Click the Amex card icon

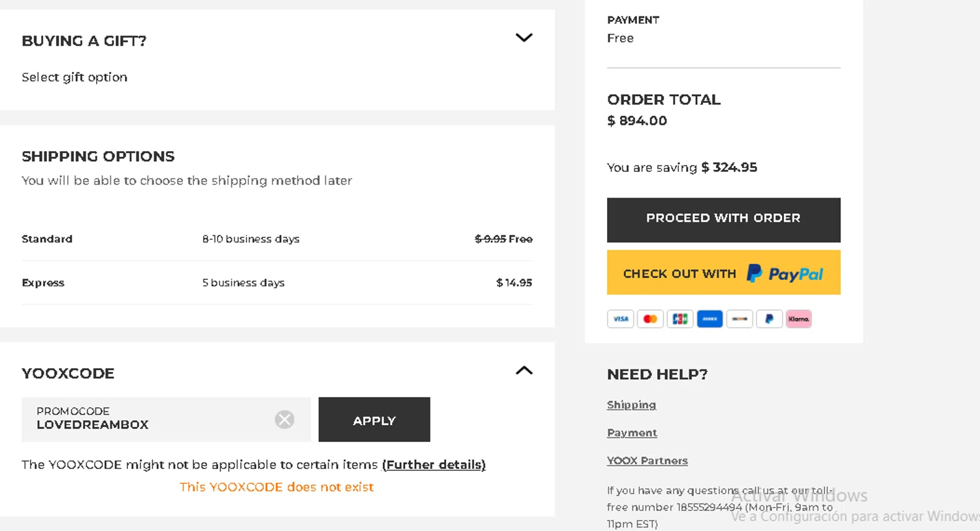pyautogui.click(x=710, y=319)
